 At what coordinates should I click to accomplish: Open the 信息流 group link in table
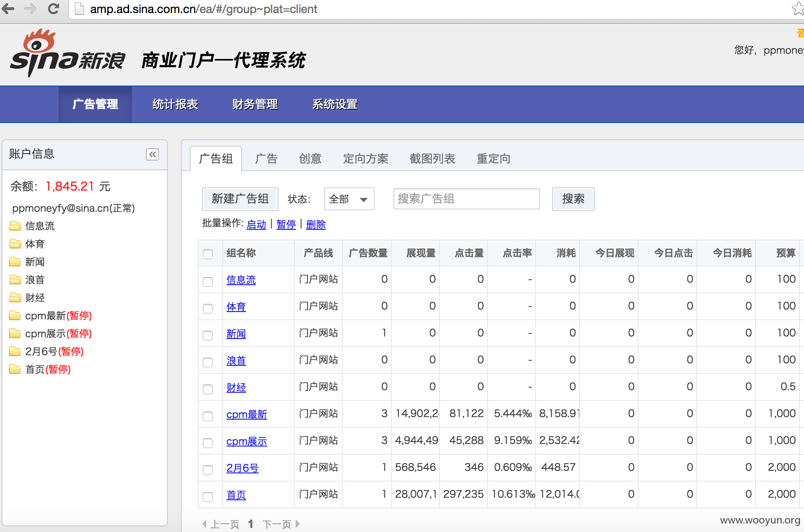241,280
